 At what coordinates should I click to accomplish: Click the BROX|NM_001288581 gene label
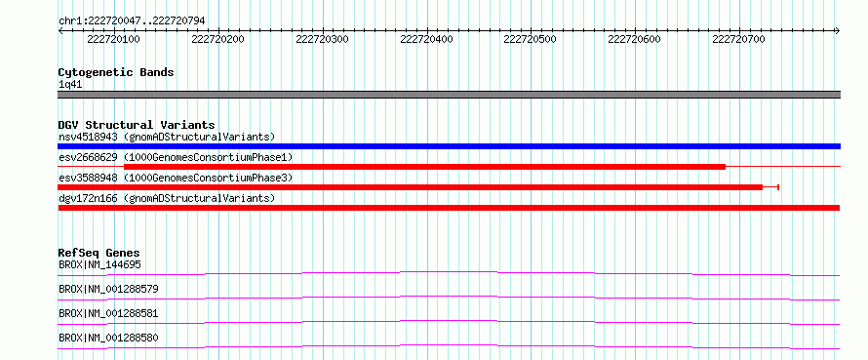[x=108, y=313]
